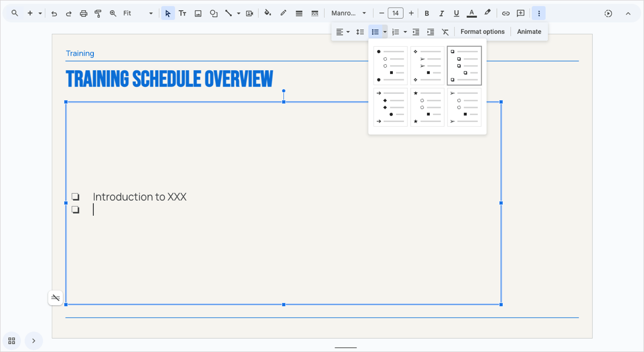Open the text color picker

[x=472, y=13]
